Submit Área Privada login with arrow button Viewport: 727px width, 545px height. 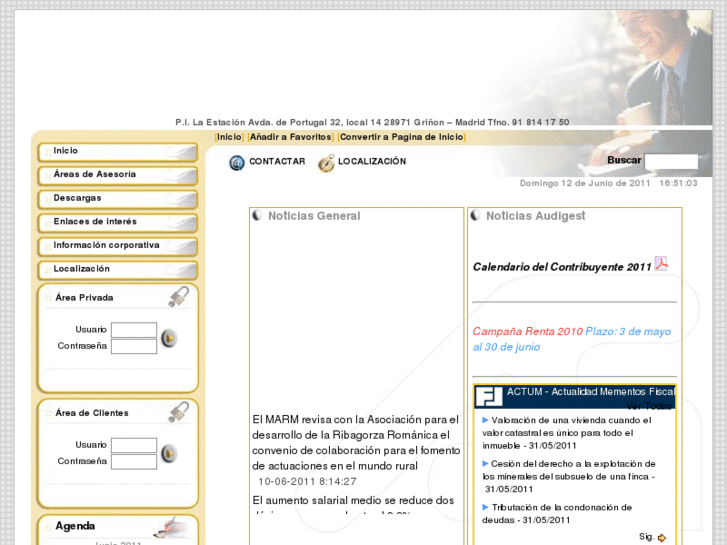click(169, 338)
